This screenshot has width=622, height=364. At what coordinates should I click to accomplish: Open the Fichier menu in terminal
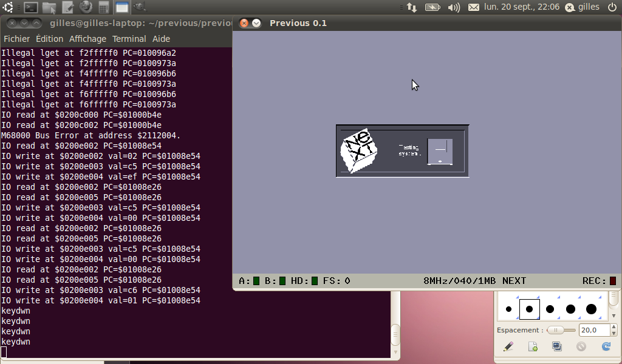pyautogui.click(x=16, y=39)
